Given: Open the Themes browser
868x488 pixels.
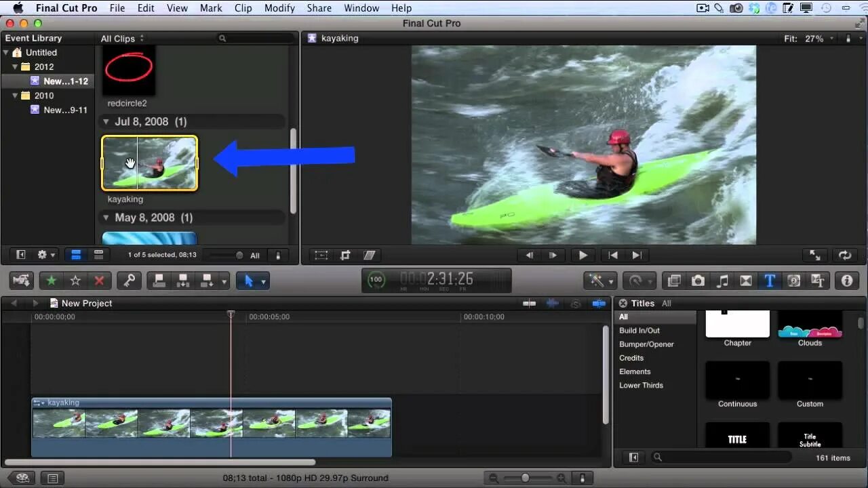Looking at the screenshot, I should 817,281.
